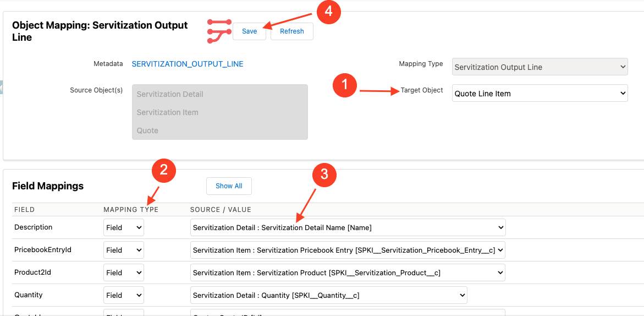Click the Object Mapping: Servitization Output Line title
This screenshot has height=316, width=644.
click(100, 31)
